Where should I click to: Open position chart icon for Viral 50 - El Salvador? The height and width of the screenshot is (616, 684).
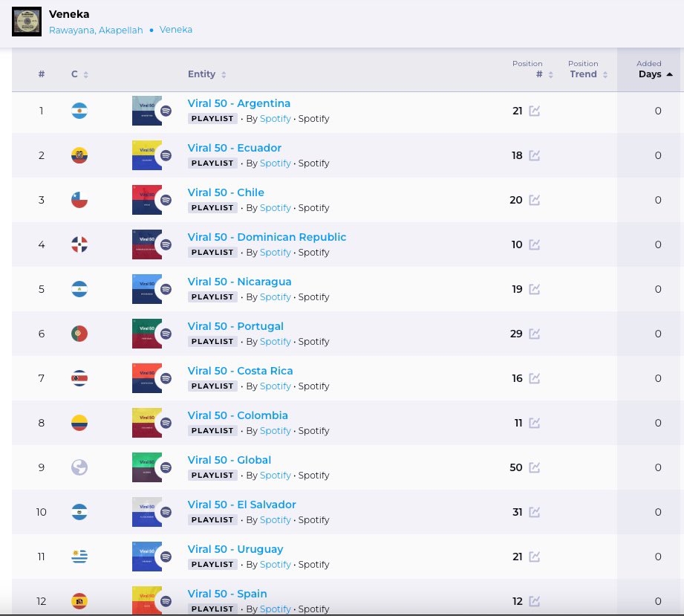[535, 512]
